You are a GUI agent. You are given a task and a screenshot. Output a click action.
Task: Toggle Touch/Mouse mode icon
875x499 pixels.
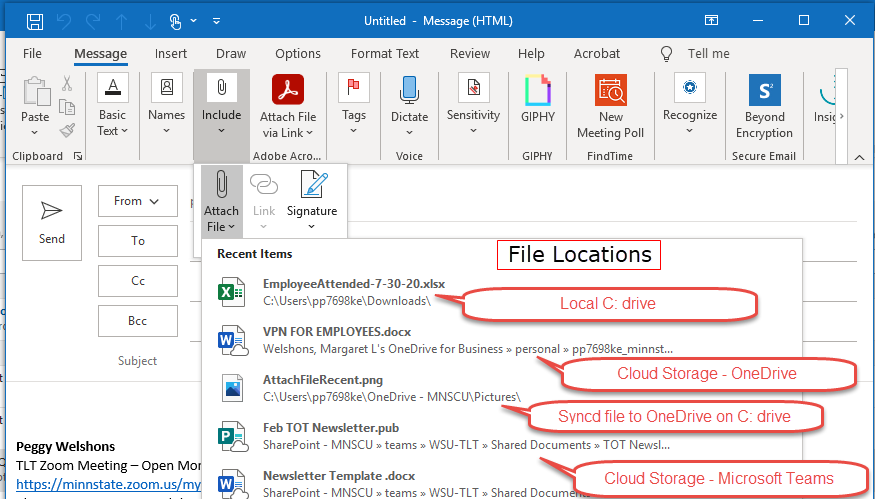point(175,21)
